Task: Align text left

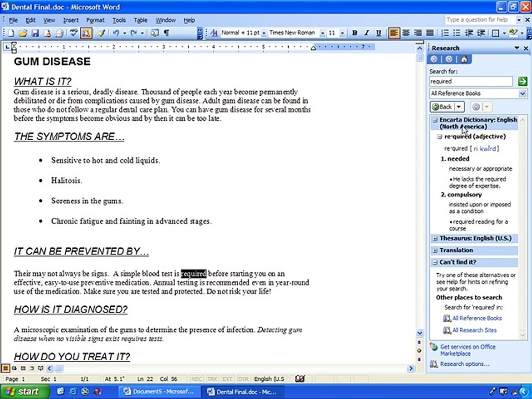Action: coord(394,33)
